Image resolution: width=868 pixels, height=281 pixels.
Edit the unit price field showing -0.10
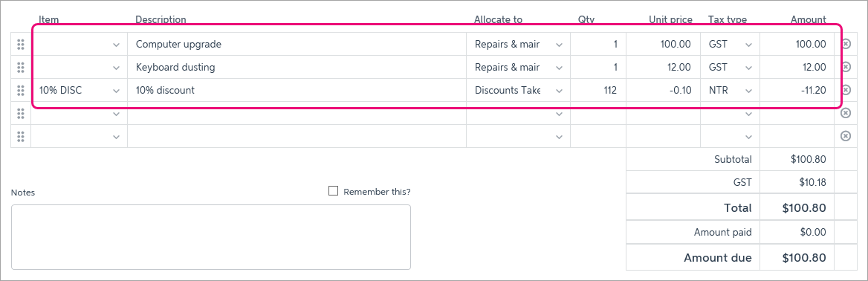[663, 90]
